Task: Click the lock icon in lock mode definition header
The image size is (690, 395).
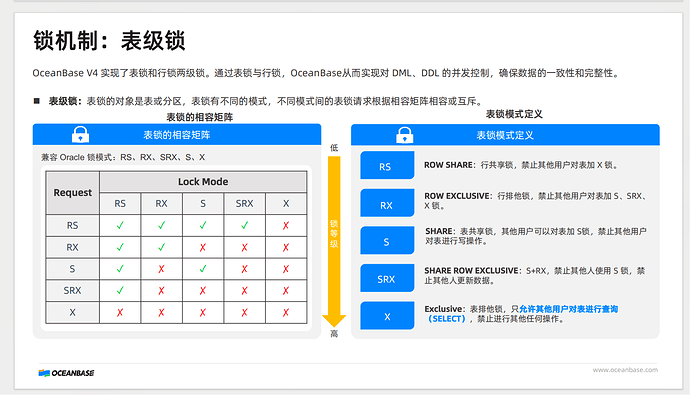Action: tap(404, 135)
